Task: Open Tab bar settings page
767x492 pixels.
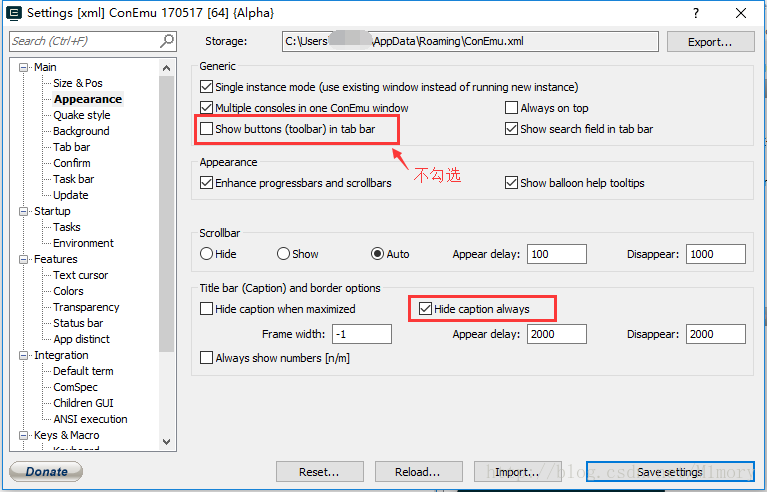Action: click(71, 147)
